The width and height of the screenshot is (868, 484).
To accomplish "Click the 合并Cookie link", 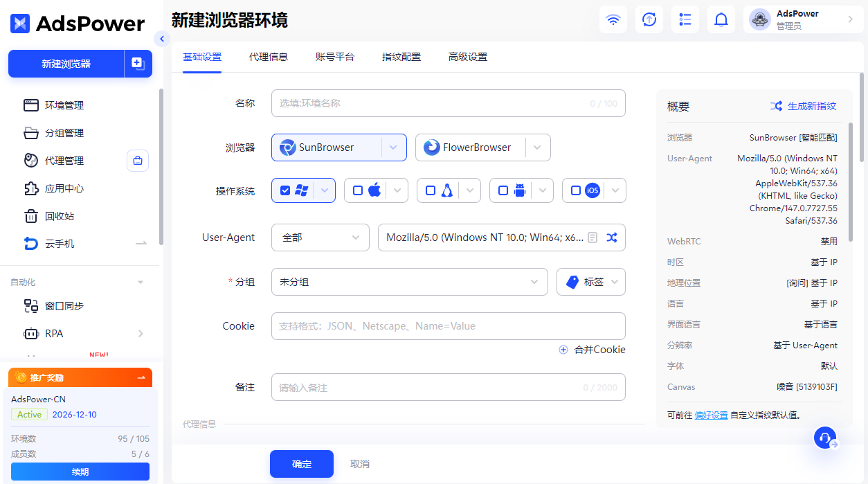I will point(600,350).
